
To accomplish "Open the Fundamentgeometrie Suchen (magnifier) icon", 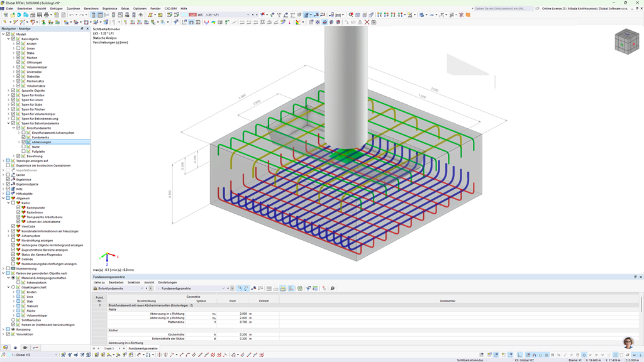I will (x=333, y=288).
